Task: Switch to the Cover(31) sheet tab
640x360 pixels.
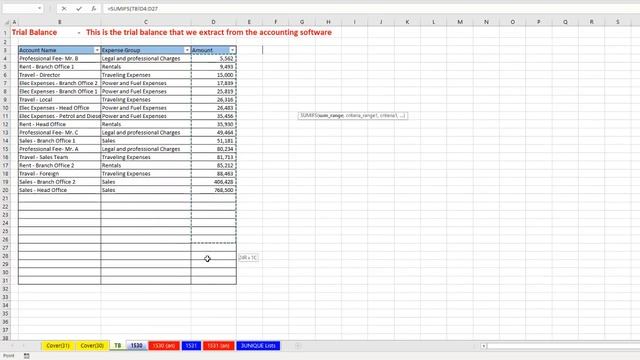Action: [58, 346]
